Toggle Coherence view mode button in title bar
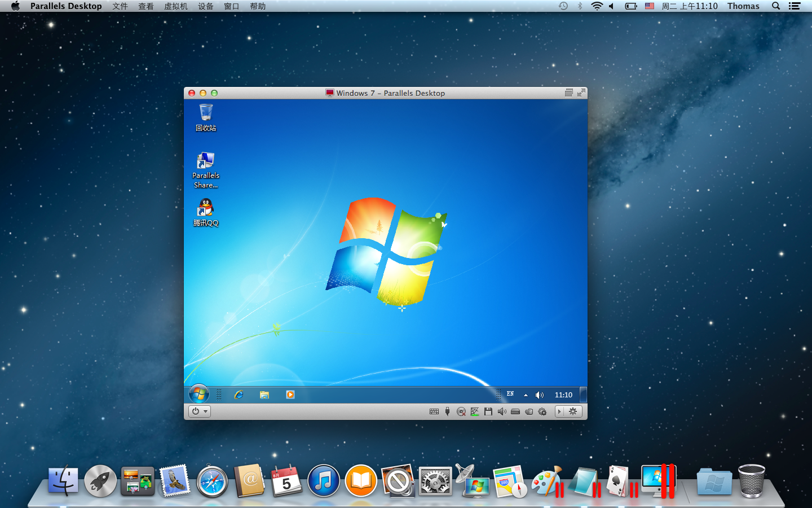Screen dimensions: 812x508 pyautogui.click(x=568, y=93)
